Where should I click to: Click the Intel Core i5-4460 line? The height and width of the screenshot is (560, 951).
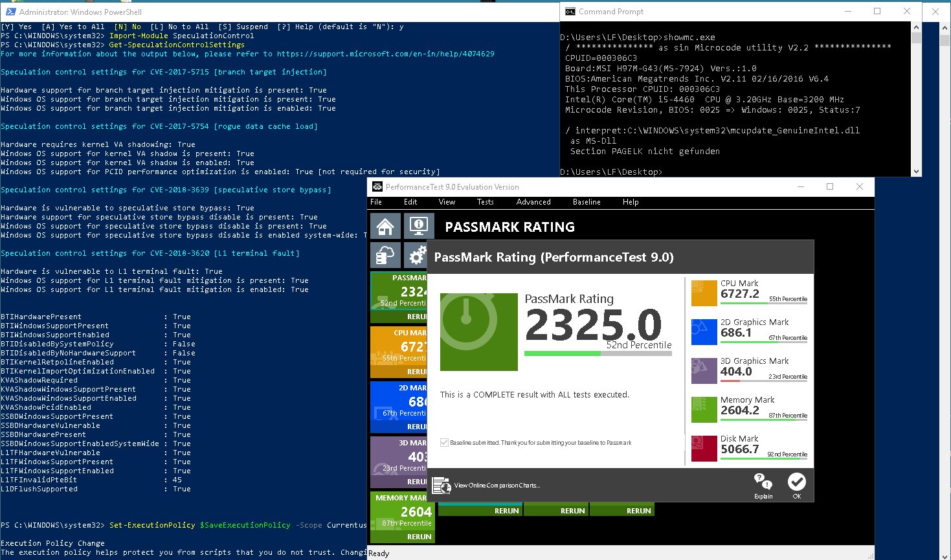pyautogui.click(x=704, y=99)
